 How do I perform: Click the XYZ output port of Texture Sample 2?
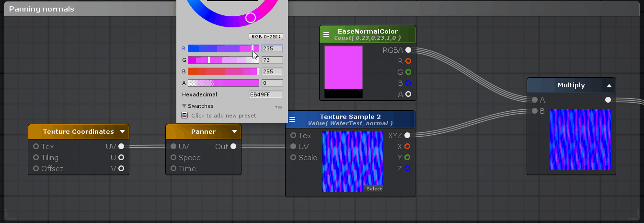[x=407, y=136]
